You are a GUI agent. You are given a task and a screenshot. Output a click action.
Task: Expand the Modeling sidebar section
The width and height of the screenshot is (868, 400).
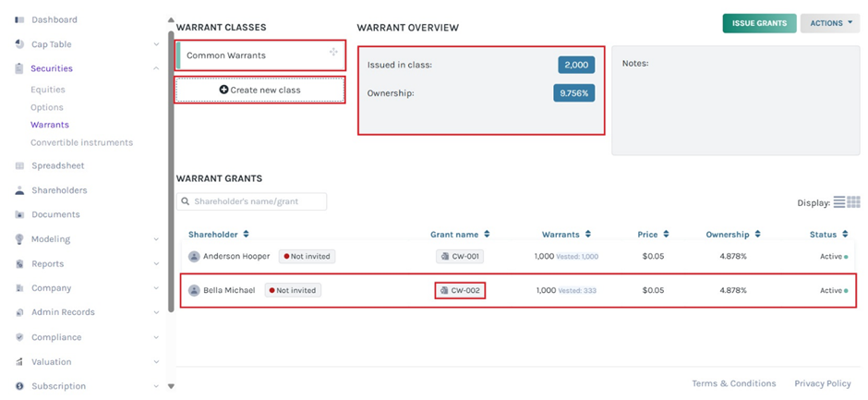click(x=156, y=239)
